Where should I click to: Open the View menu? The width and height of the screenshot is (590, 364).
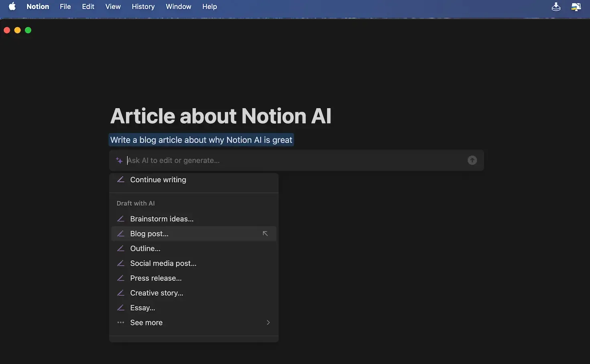click(113, 6)
